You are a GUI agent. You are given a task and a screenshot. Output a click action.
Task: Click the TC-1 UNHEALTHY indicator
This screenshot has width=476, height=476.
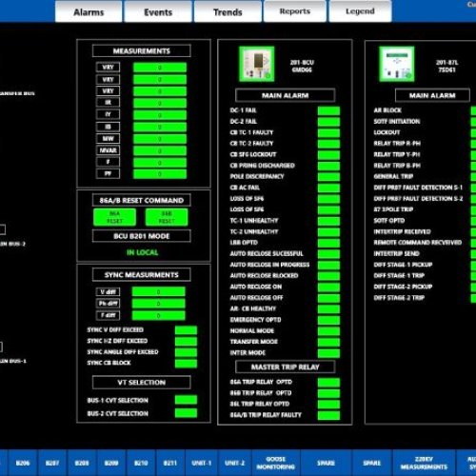(x=328, y=221)
